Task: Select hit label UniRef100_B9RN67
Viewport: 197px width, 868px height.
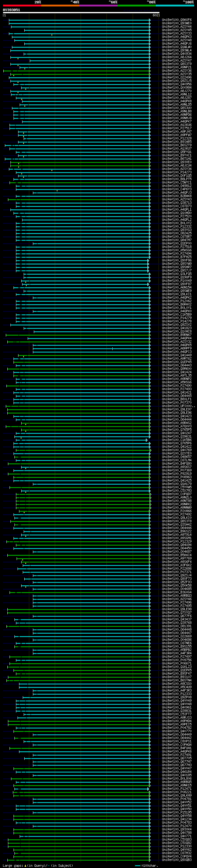Action: (x=176, y=335)
